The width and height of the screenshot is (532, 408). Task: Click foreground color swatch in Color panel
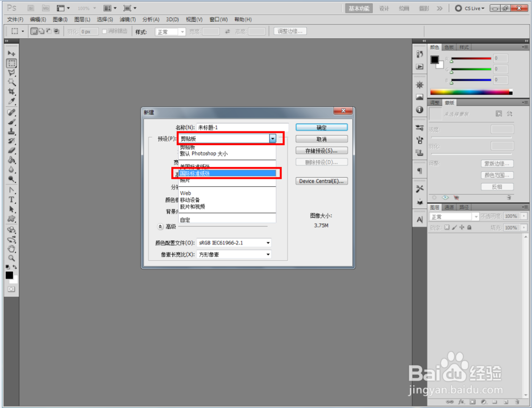point(435,60)
